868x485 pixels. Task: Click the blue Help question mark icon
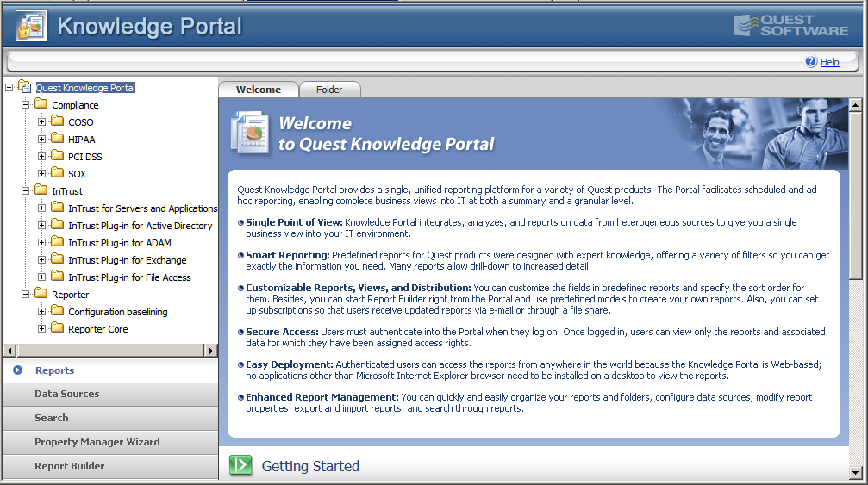coord(811,61)
